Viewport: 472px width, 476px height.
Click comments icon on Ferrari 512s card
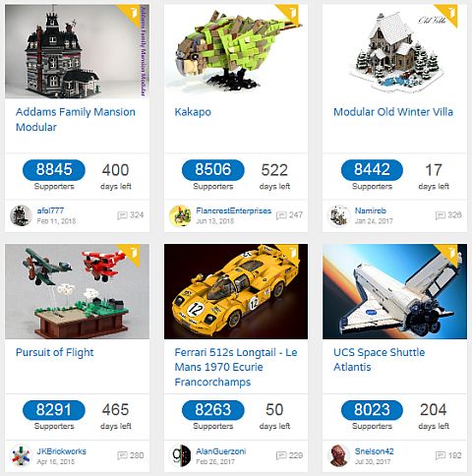281,455
